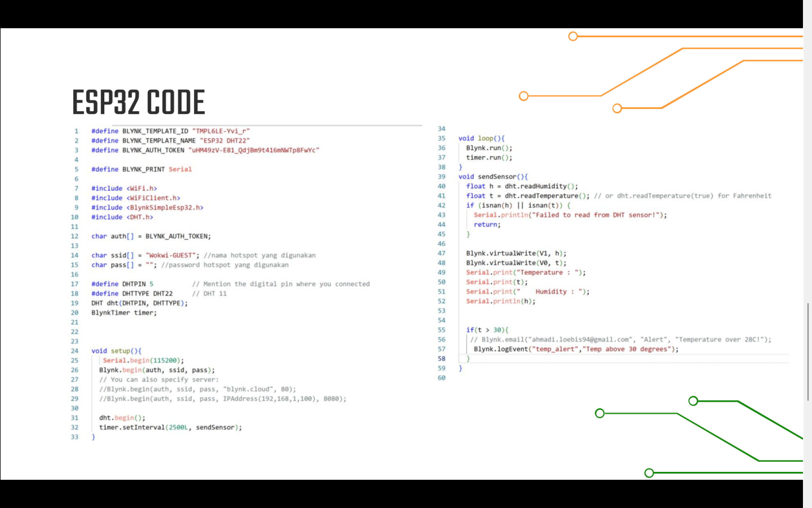The image size is (812, 508).
Task: Click comment "// Mention the digital pin where you connected"
Action: [281, 284]
